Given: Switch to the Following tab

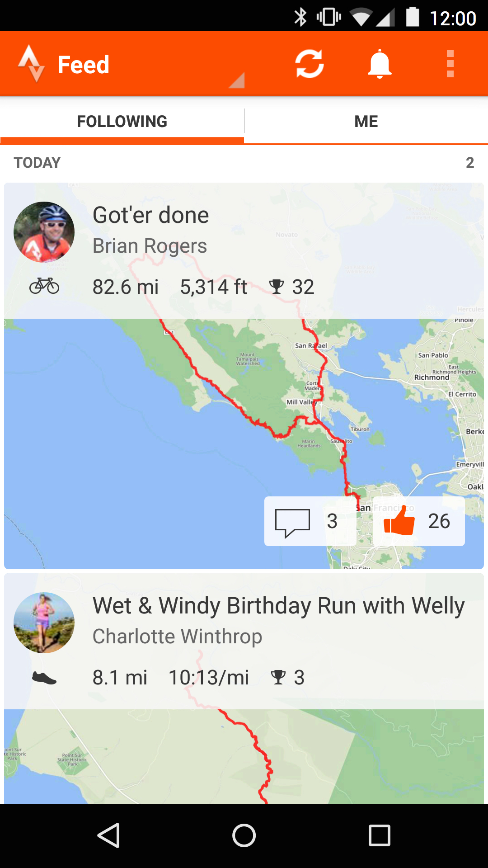Looking at the screenshot, I should pos(122,122).
